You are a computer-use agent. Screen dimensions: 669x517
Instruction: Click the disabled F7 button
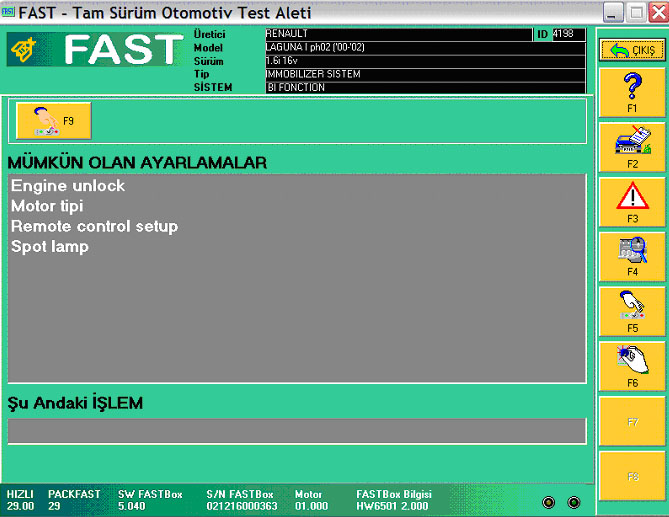pos(632,422)
